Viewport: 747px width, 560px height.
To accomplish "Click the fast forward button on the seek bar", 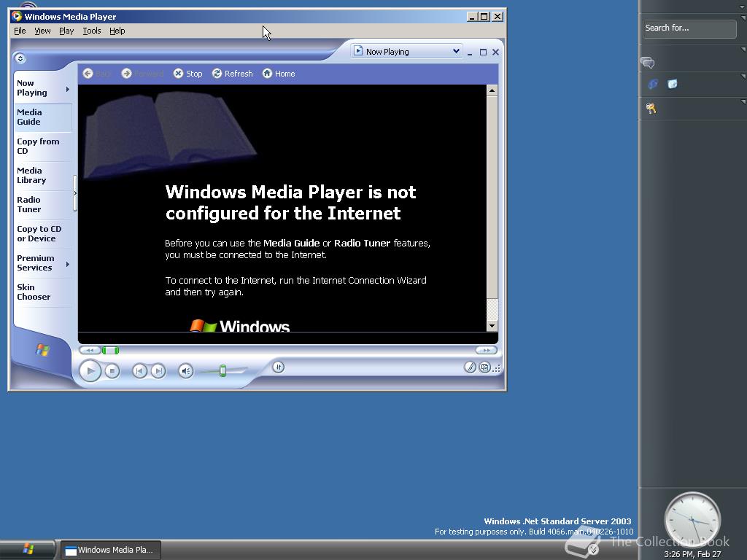I will coord(486,351).
